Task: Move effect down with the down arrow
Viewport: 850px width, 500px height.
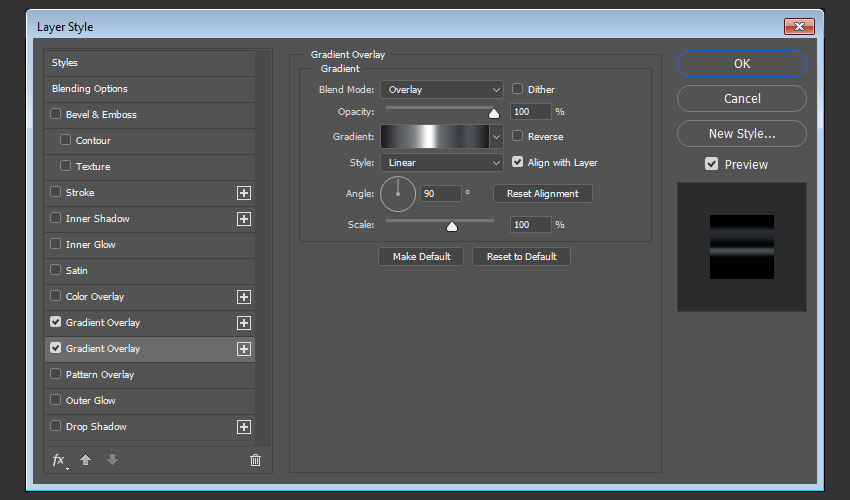Action: tap(112, 460)
